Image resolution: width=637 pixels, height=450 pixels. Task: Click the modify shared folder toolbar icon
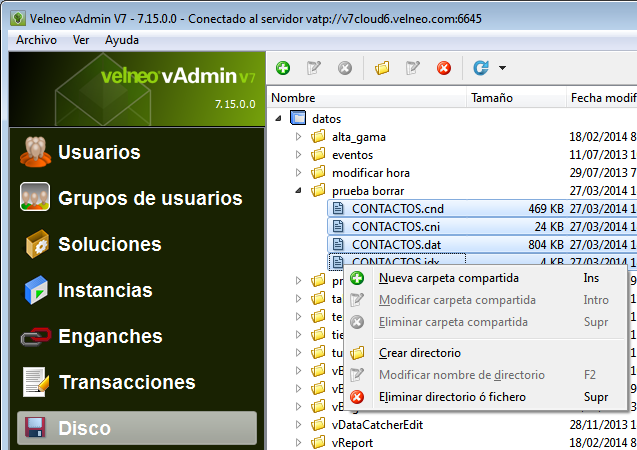tap(314, 68)
